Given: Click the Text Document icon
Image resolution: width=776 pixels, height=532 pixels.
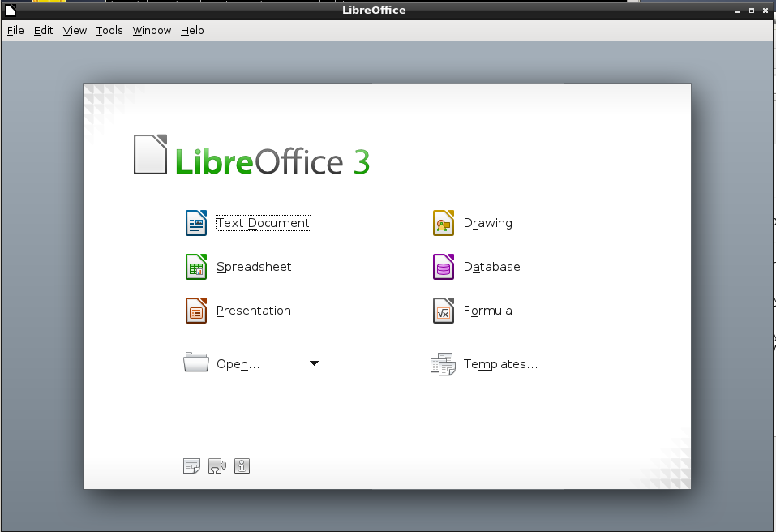Looking at the screenshot, I should coord(196,223).
